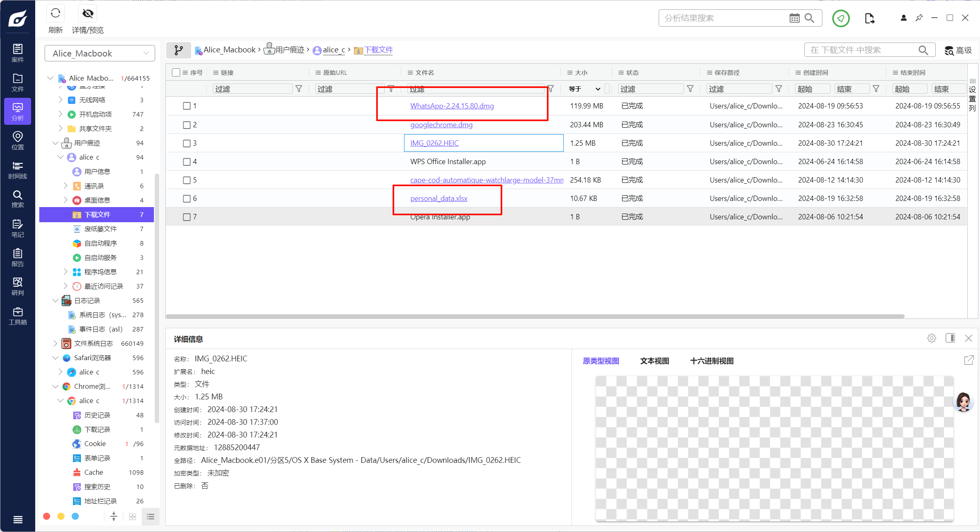Viewport: 980px width, 532px height.
Task: Click the export report icon in title bar
Action: 869,18
